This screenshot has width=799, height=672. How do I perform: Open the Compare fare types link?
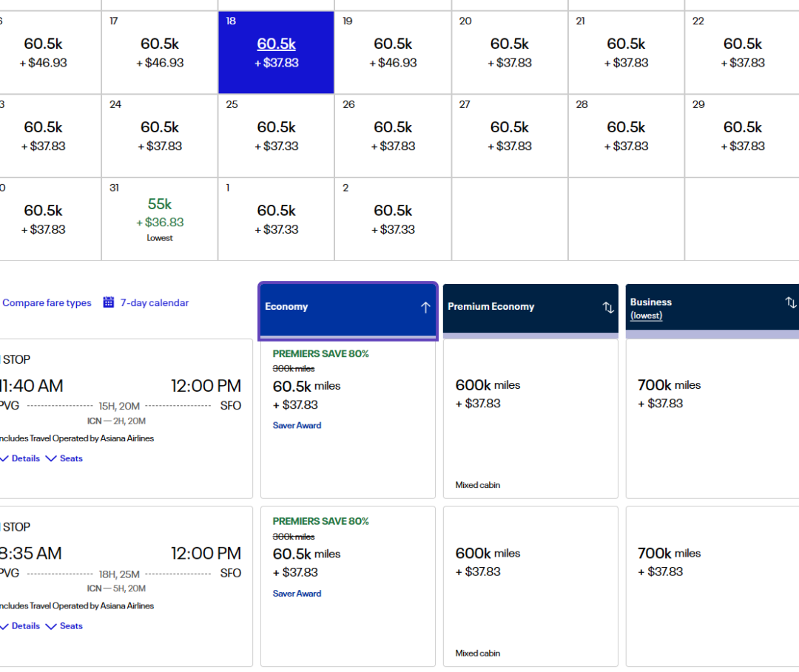(47, 302)
